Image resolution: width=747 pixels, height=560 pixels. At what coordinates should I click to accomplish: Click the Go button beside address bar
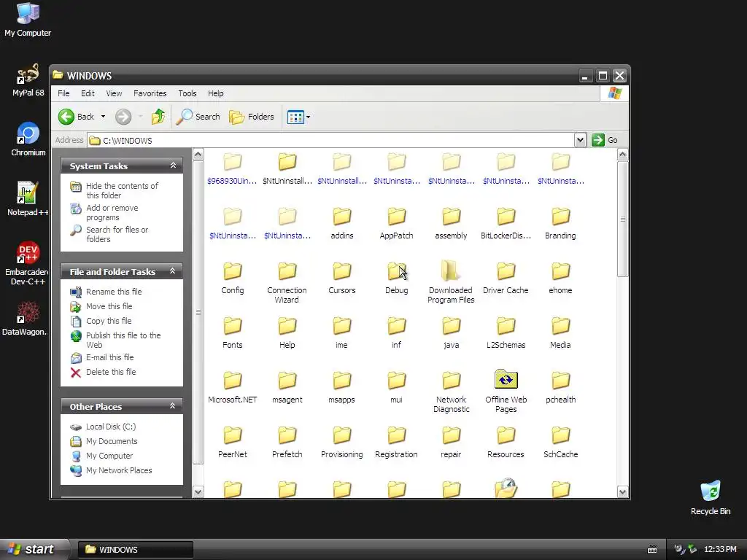pyautogui.click(x=605, y=140)
